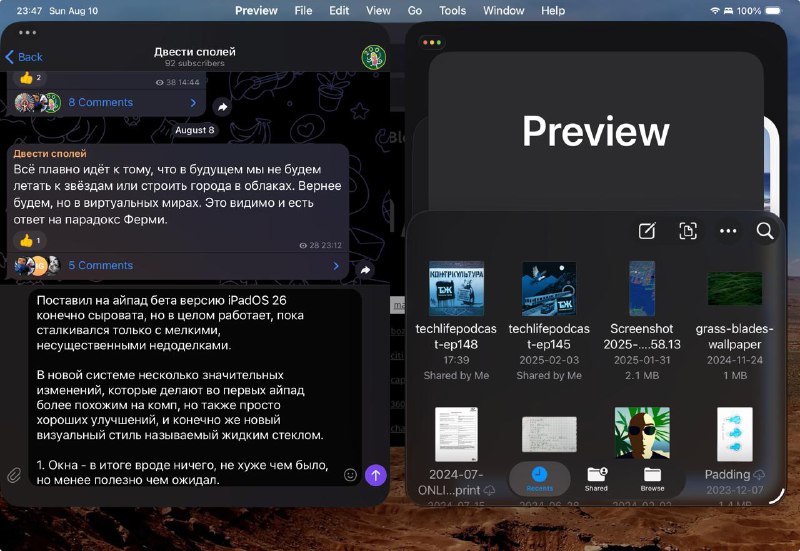Toggle thumbs-up reaction with count 2
The height and width of the screenshot is (551, 800).
click(x=31, y=78)
